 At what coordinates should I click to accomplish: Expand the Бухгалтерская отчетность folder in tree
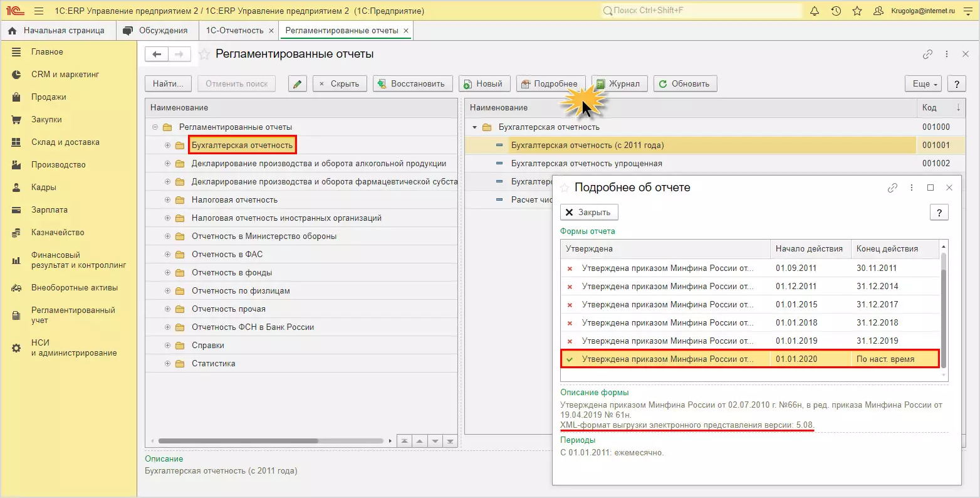[167, 146]
